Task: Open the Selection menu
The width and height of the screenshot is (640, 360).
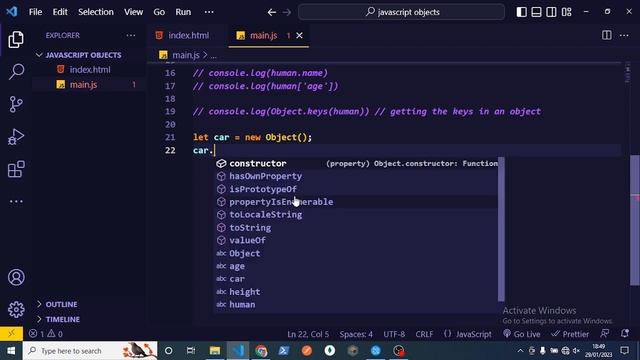Action: click(96, 12)
